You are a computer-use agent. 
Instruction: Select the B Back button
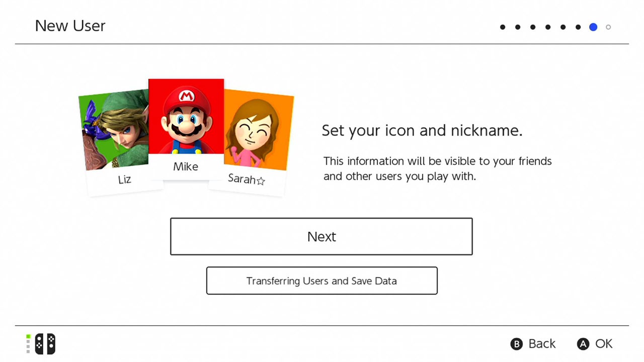point(533,344)
